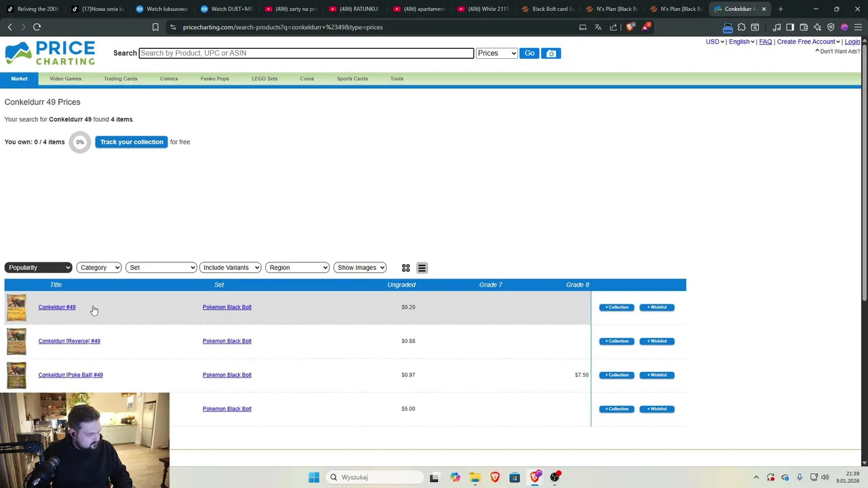Sort by Ungraded column header
This screenshot has width=868, height=488.
401,285
